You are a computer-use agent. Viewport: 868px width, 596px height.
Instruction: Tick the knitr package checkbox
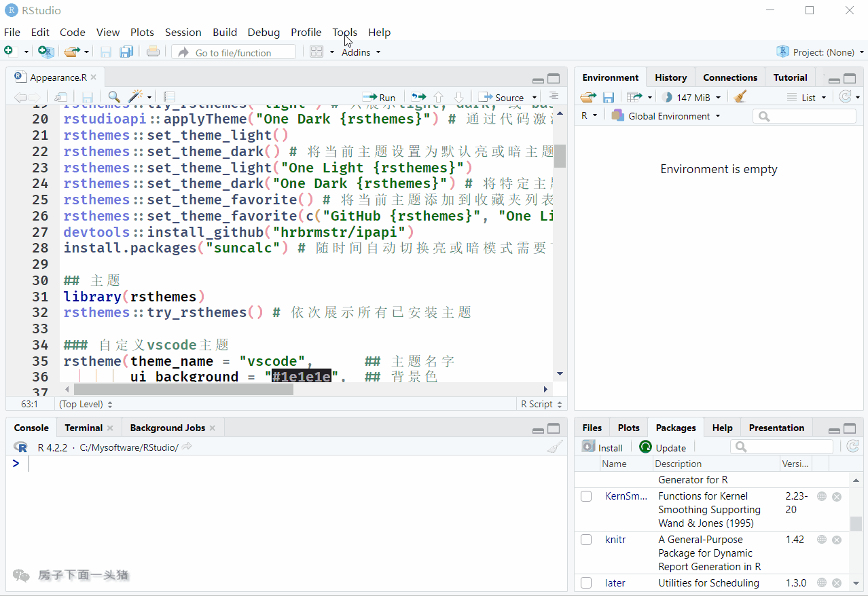tap(586, 540)
